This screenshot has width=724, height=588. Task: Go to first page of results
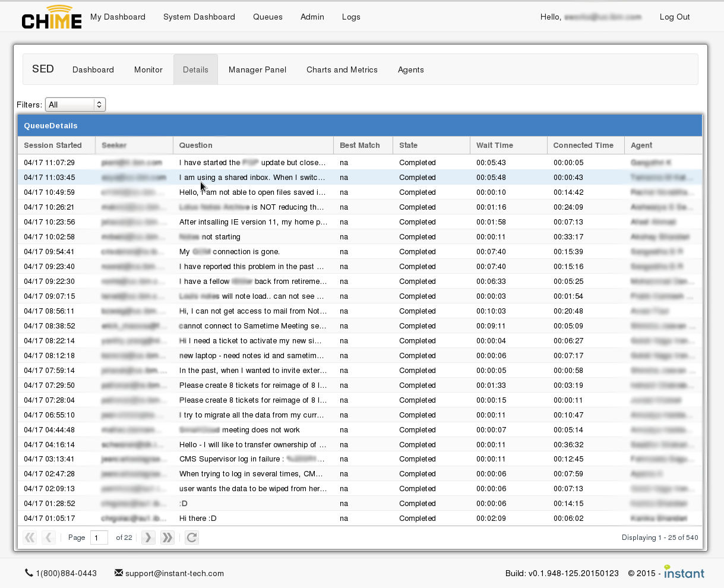(x=30, y=538)
